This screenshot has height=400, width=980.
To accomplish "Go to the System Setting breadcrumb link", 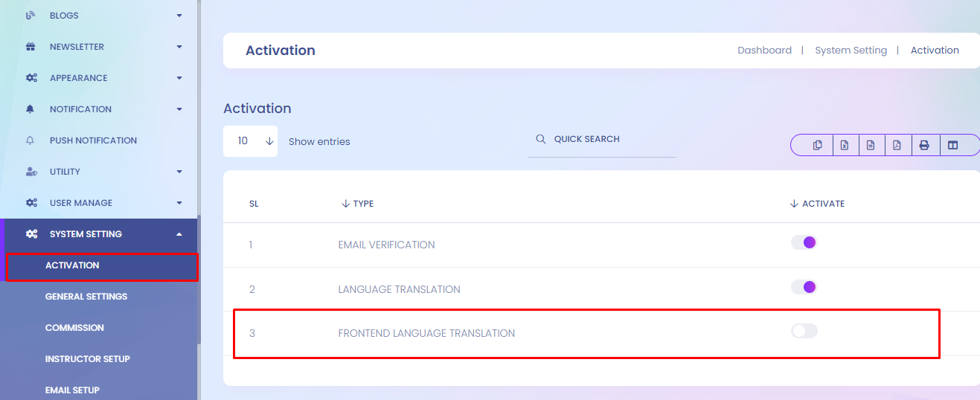I will tap(851, 51).
